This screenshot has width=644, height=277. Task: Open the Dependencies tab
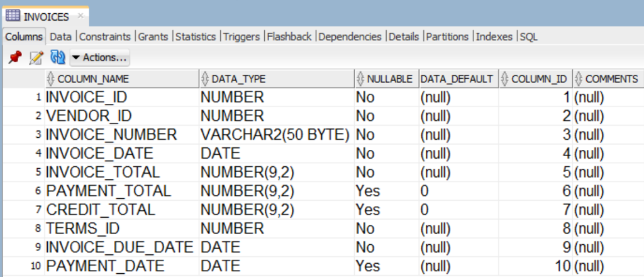click(350, 37)
